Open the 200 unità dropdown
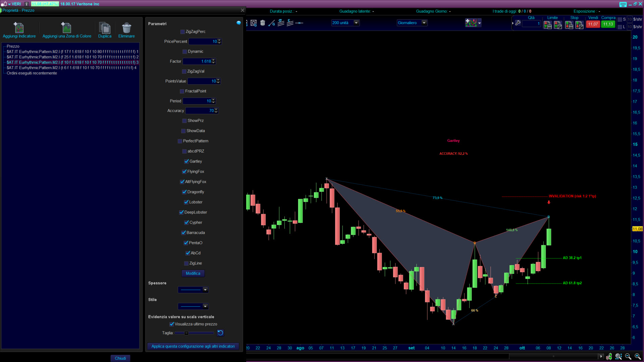The height and width of the screenshot is (362, 644). click(x=356, y=23)
